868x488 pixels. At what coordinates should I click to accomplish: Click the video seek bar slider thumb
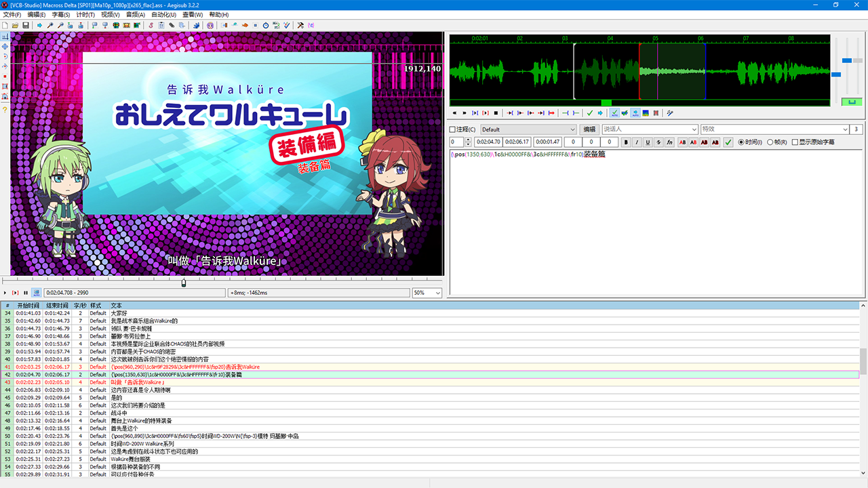(x=184, y=282)
